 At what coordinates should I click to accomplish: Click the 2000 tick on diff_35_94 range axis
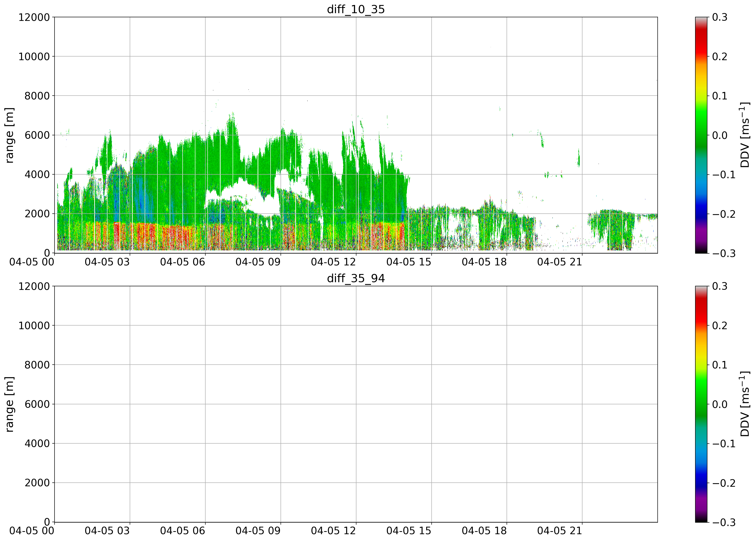(x=37, y=483)
